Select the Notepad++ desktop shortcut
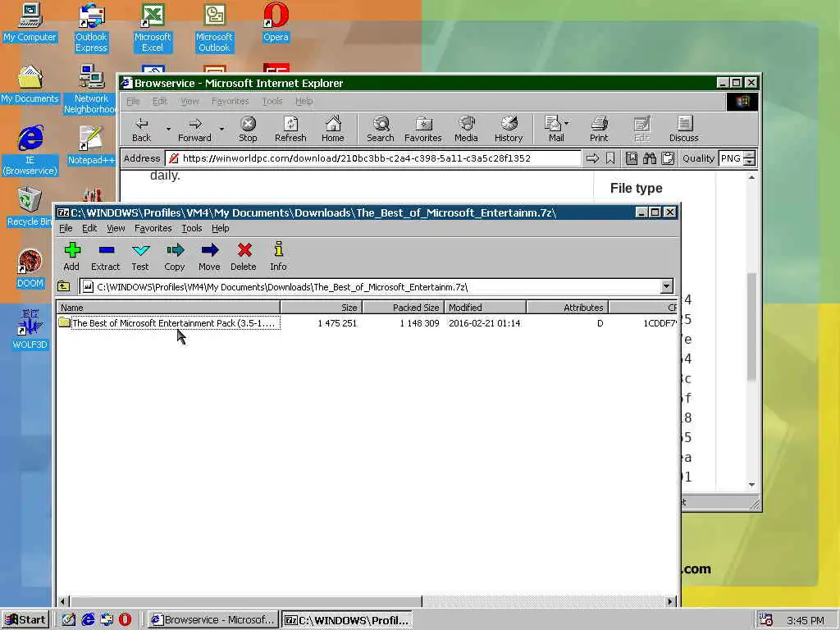 91,146
